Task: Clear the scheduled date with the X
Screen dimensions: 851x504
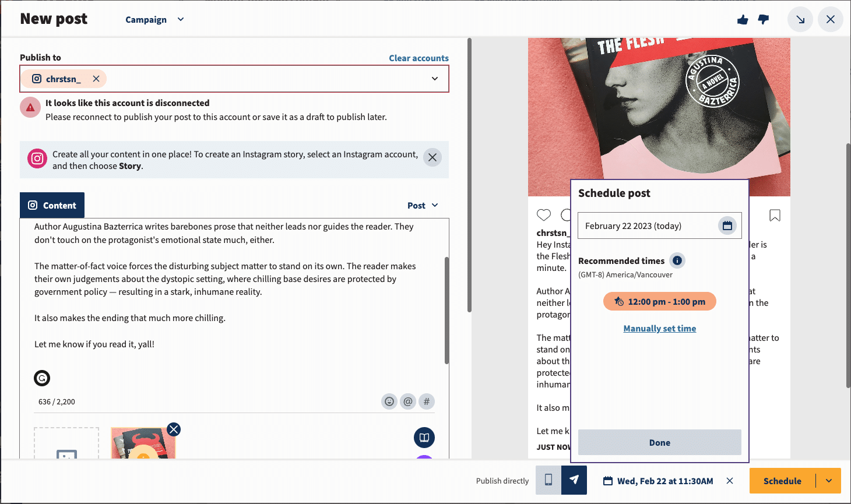Action: pos(730,481)
